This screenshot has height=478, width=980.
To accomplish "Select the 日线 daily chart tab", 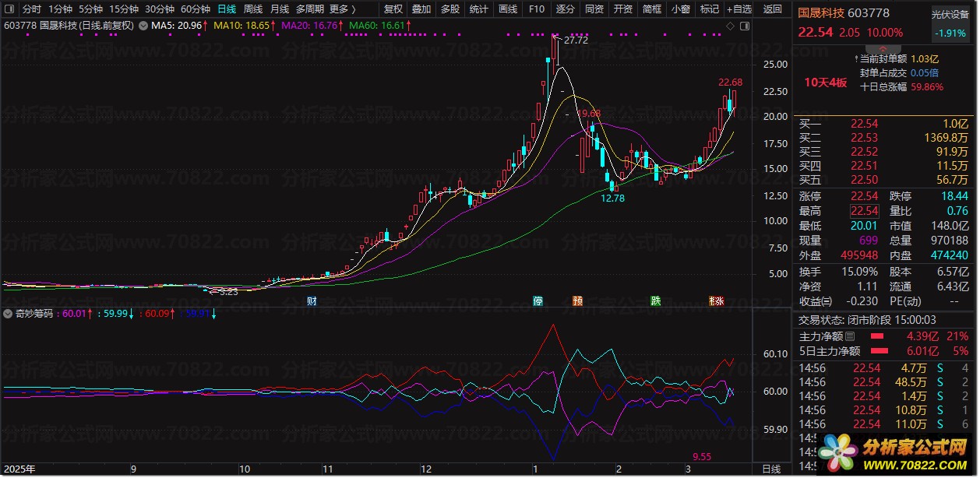I will (227, 9).
